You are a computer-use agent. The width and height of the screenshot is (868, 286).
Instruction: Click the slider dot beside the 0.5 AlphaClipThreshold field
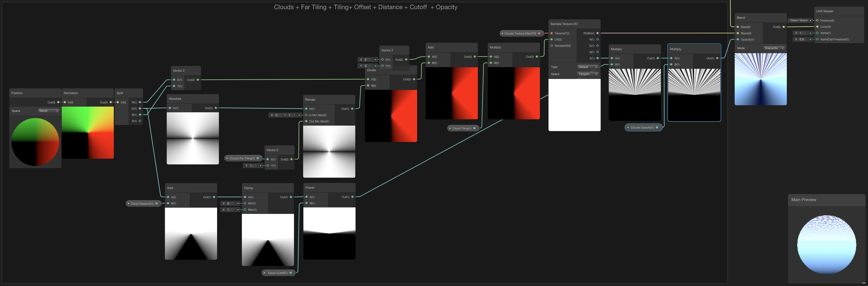tap(810, 39)
